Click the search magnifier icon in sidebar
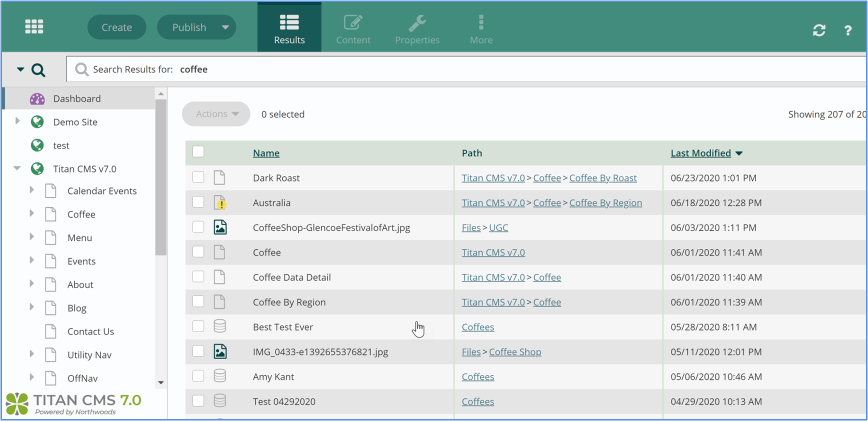 [x=38, y=70]
